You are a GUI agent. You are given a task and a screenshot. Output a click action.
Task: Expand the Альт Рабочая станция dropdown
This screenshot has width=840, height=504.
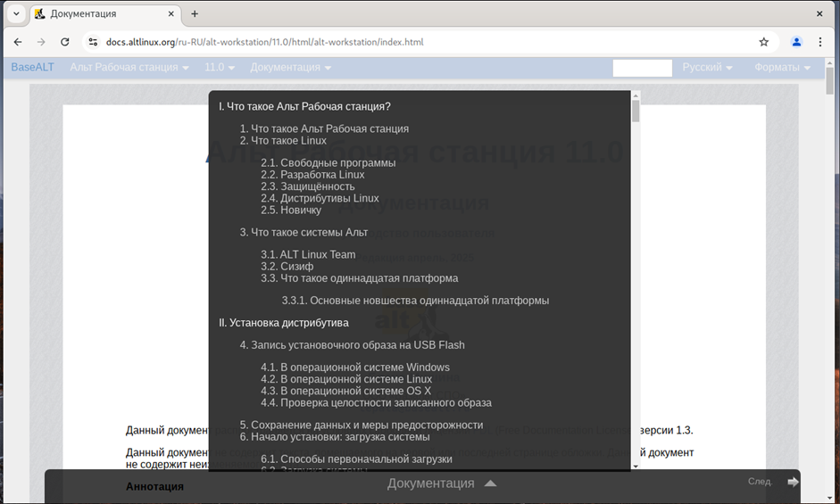click(x=129, y=68)
